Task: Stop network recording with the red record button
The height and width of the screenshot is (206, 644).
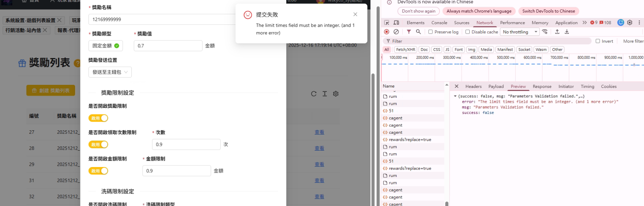Action: (x=387, y=32)
